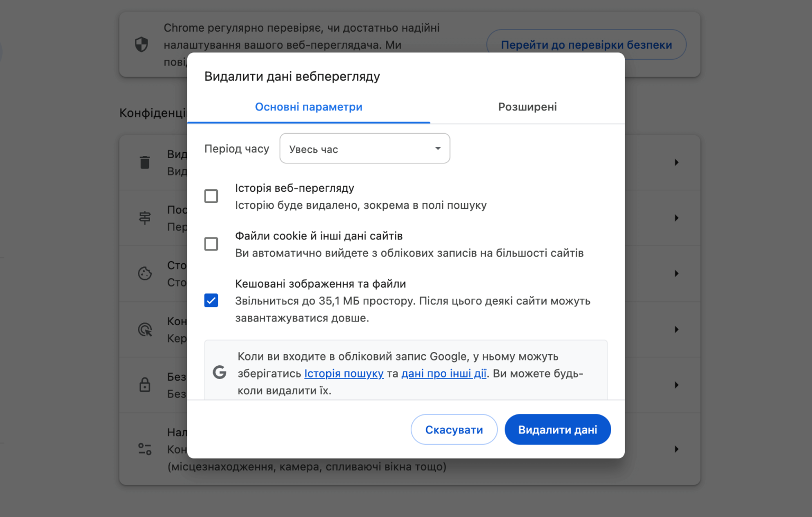Switch to the Розширені tab
The image size is (812, 517).
(x=527, y=107)
